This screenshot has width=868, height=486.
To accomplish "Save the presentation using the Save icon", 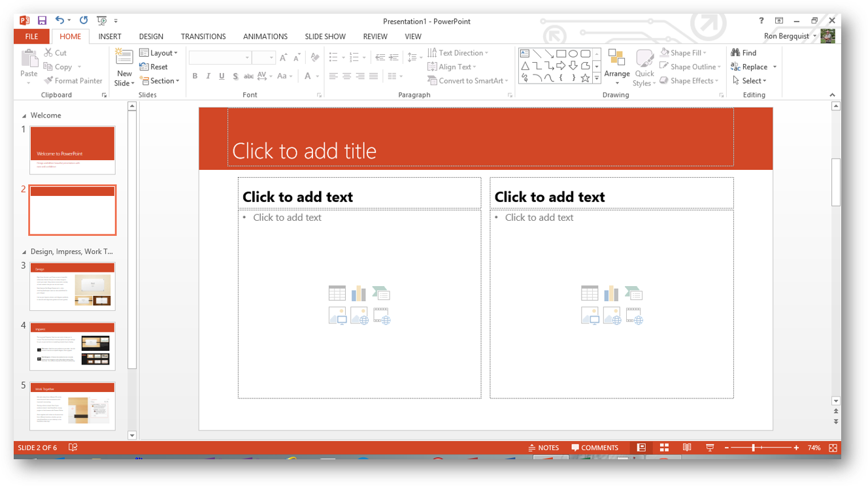I will point(42,21).
